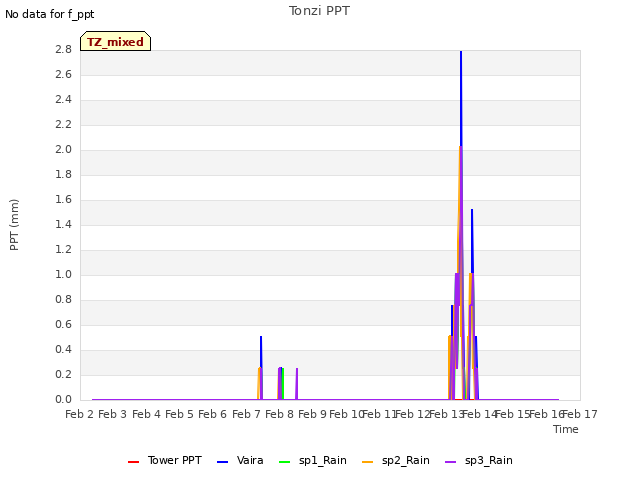Click the Feb 5 x-axis tick label
640x480 pixels.
click(179, 414)
